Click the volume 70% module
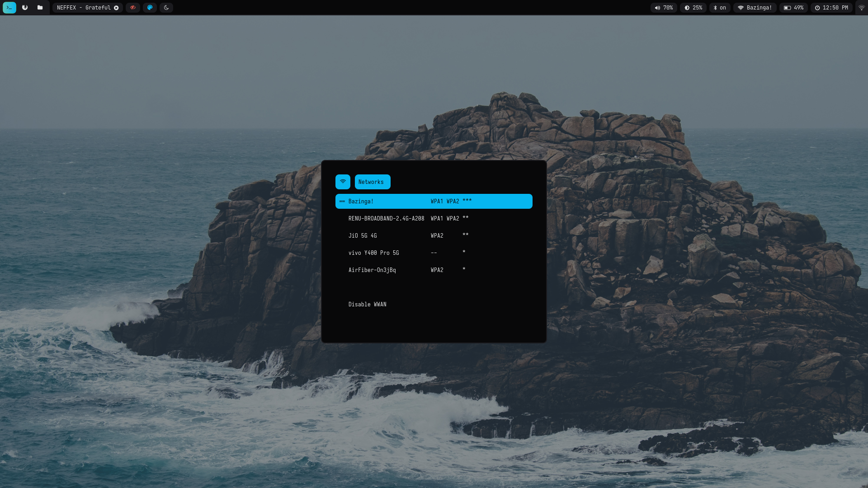 [664, 8]
